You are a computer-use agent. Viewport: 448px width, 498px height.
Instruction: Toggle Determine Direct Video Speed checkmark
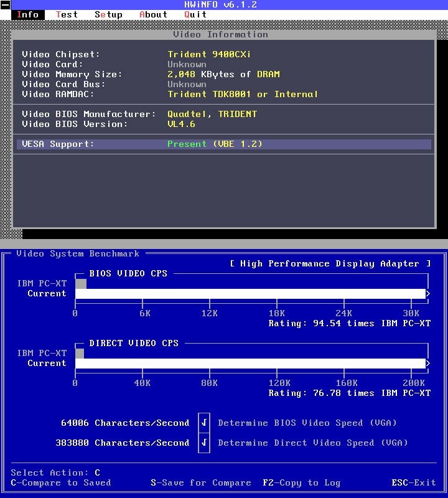click(x=204, y=443)
